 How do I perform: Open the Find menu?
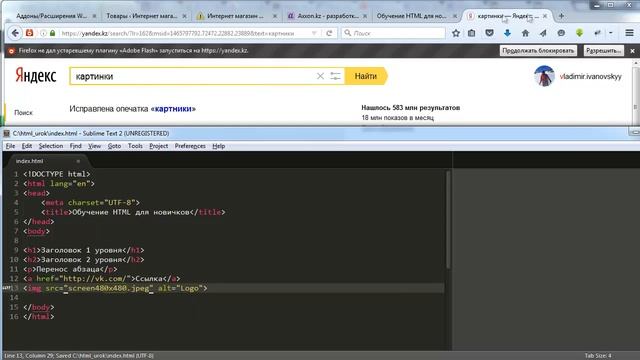[x=76, y=146]
